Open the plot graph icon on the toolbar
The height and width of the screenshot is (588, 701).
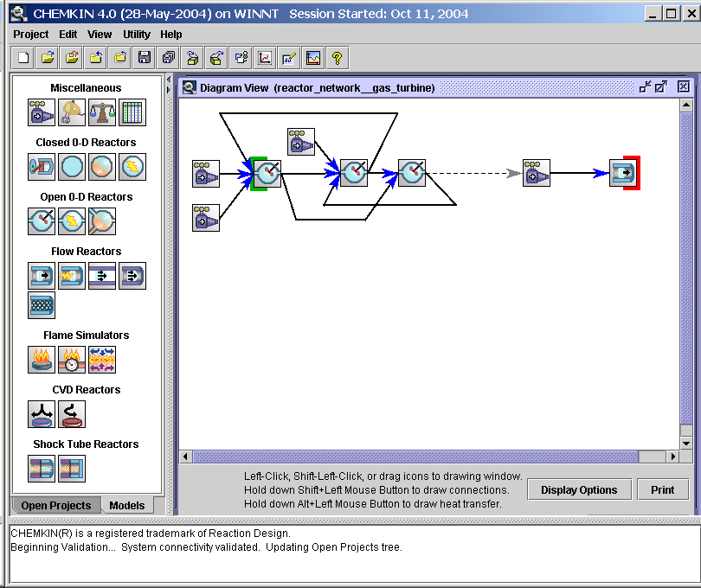[265, 57]
